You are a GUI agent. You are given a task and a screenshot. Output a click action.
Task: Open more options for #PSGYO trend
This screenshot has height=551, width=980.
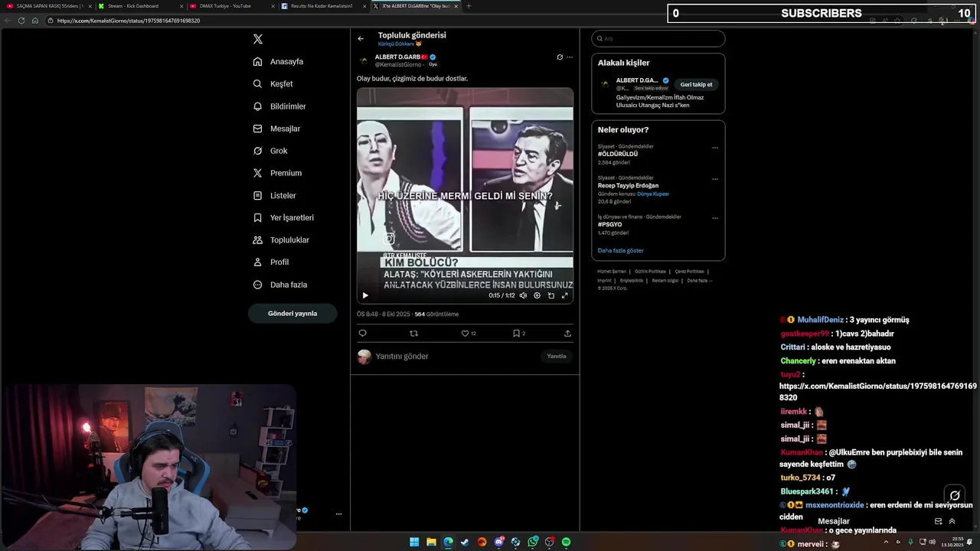point(715,218)
